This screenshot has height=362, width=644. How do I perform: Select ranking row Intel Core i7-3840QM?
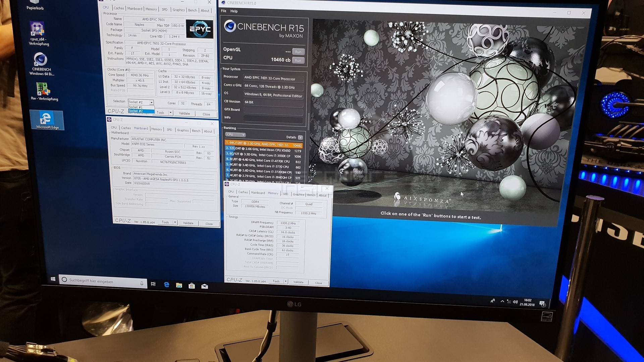point(264,177)
